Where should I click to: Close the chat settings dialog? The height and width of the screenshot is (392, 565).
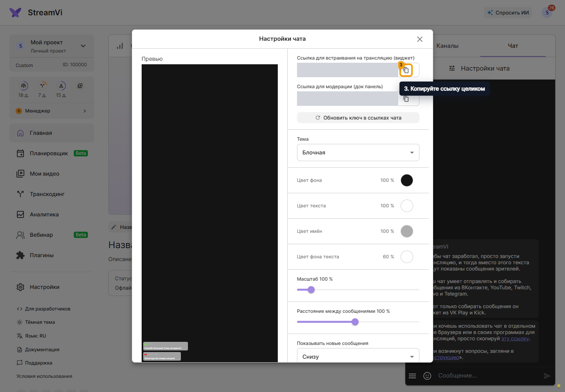click(420, 39)
